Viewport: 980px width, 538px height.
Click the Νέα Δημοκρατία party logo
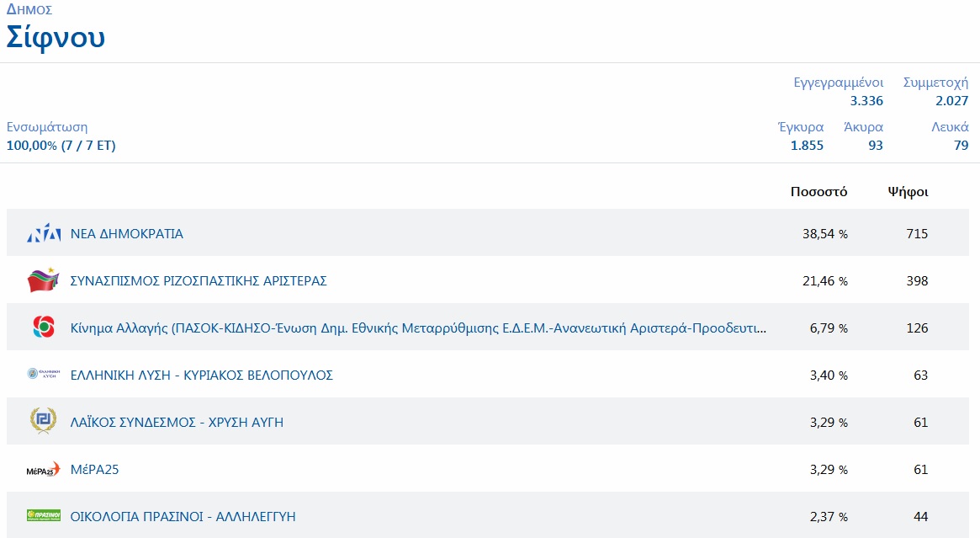44,234
